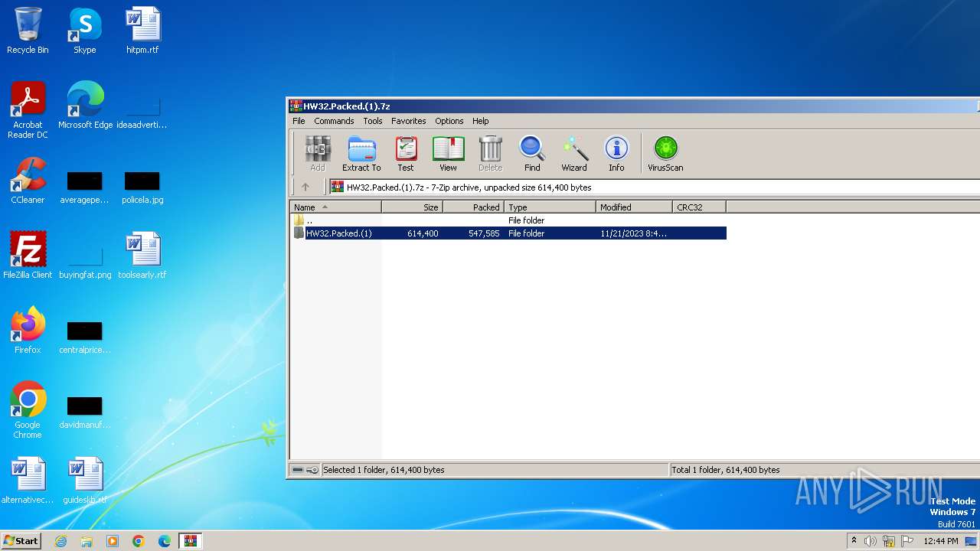Click the Delete toolbar icon

click(490, 154)
